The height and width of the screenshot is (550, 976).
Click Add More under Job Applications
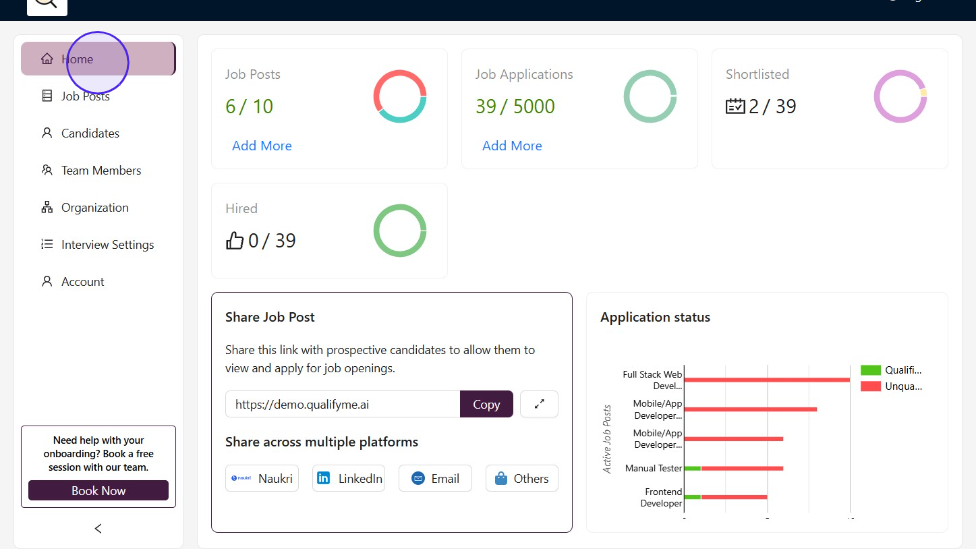(512, 146)
